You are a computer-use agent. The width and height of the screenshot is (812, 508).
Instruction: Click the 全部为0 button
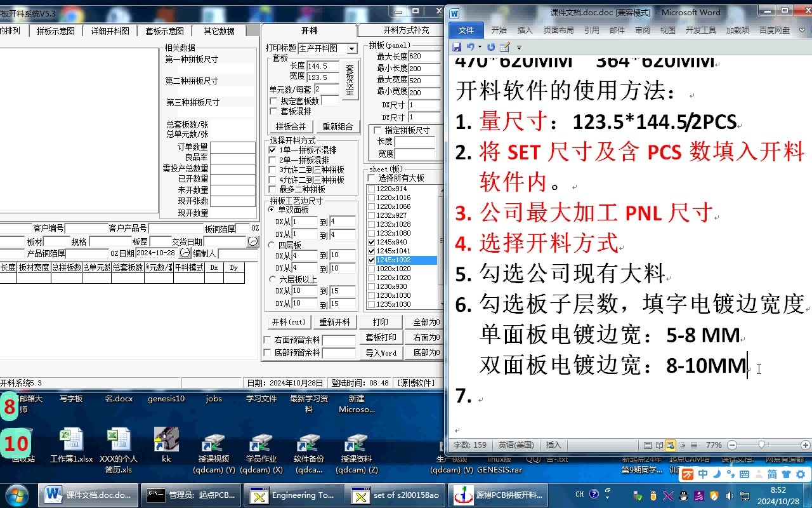click(425, 322)
